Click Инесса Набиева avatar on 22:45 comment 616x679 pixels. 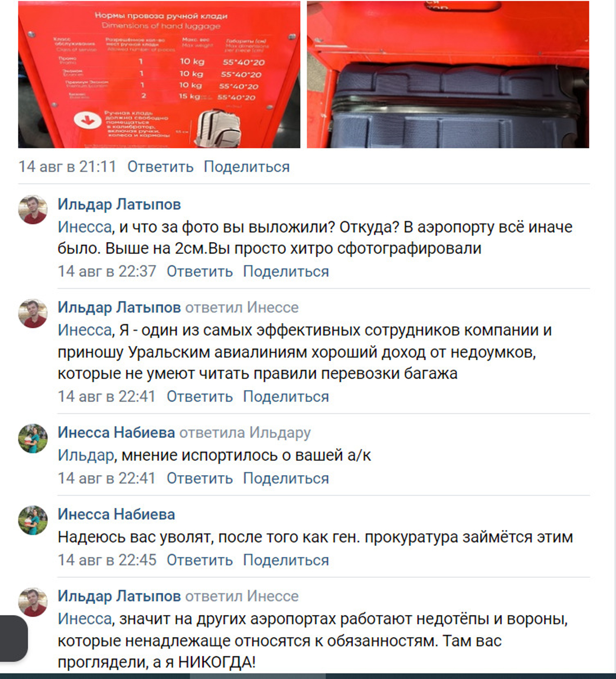point(33,520)
